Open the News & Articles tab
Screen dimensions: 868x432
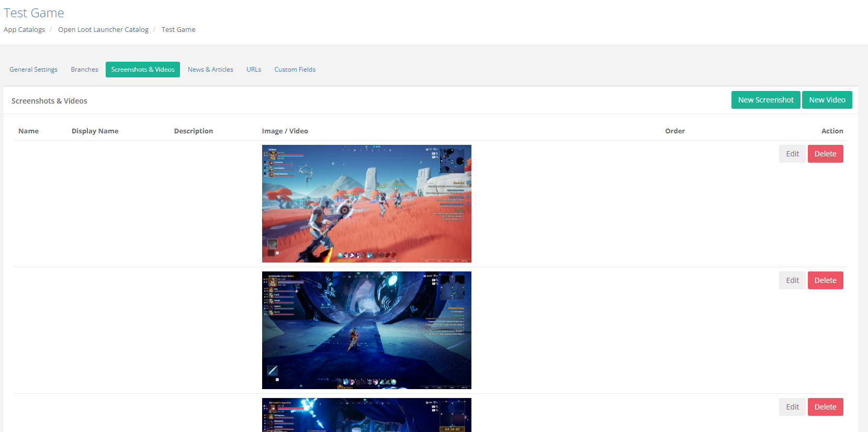(x=210, y=70)
